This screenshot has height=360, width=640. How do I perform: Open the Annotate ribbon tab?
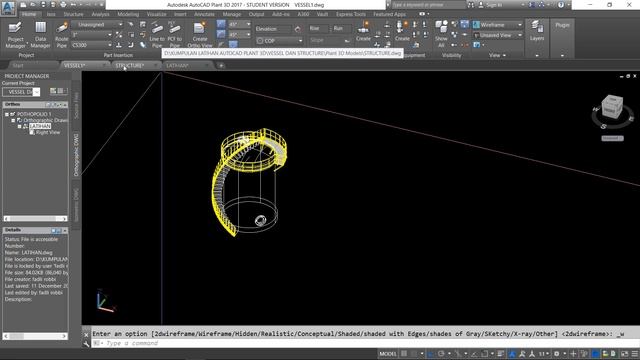(x=204, y=14)
